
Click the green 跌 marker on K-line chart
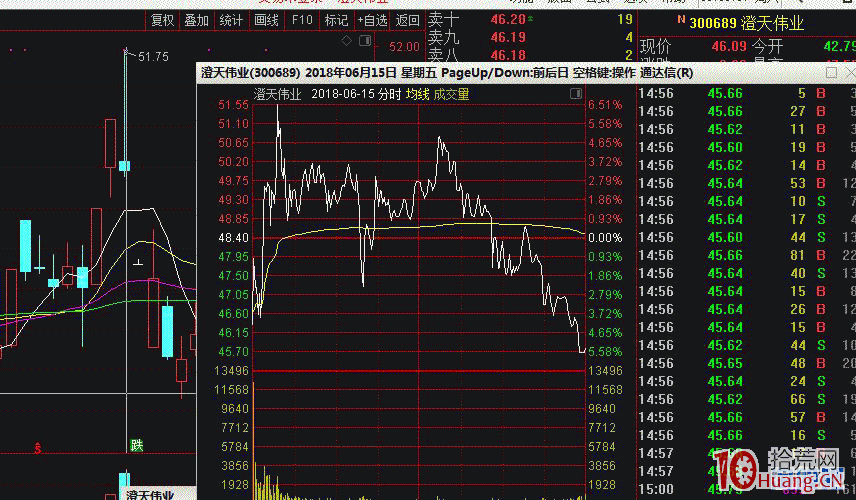pos(136,445)
